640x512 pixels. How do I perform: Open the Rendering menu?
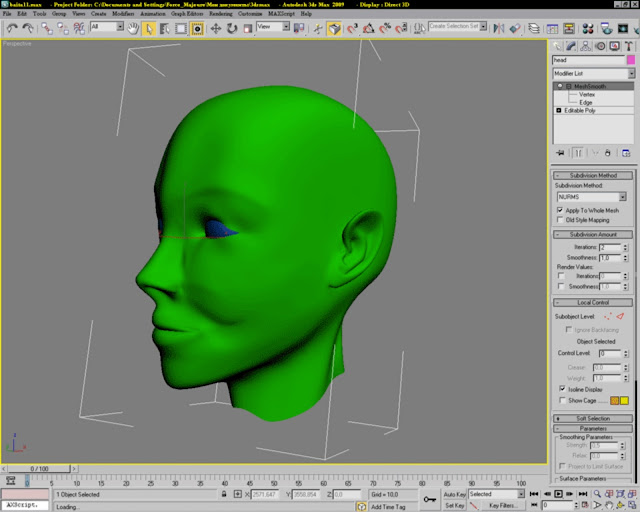point(221,14)
